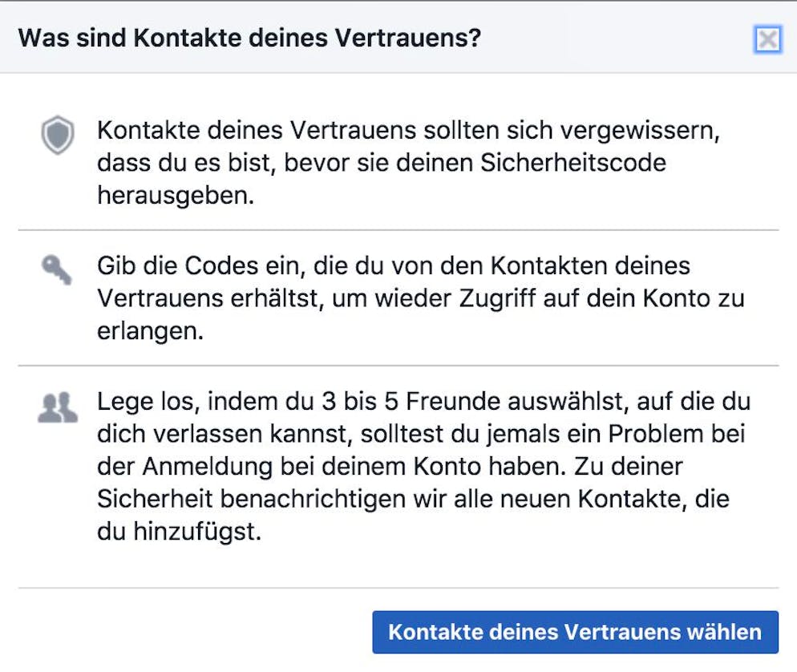
Task: Click the word 'erlangen.' below the key text
Action: [151, 331]
